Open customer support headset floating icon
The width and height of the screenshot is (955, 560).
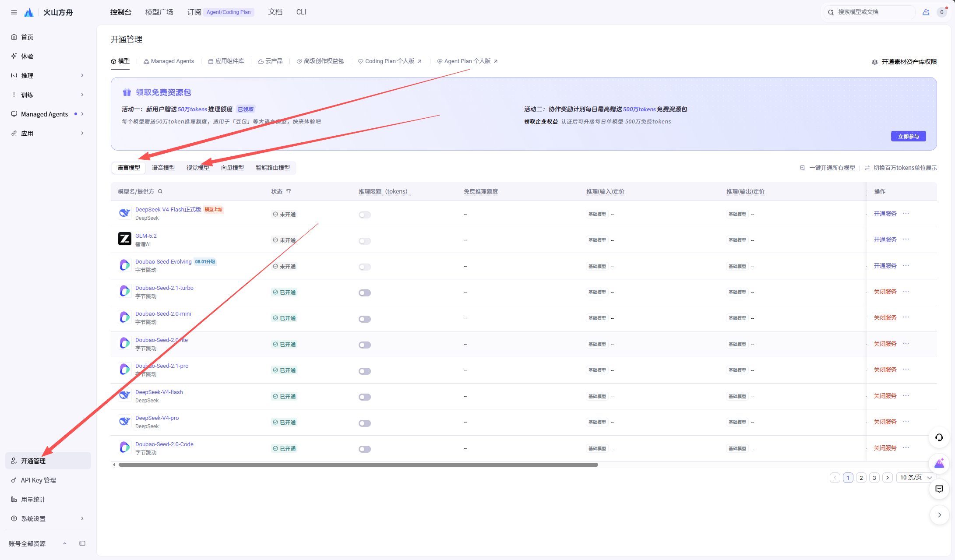(939, 437)
